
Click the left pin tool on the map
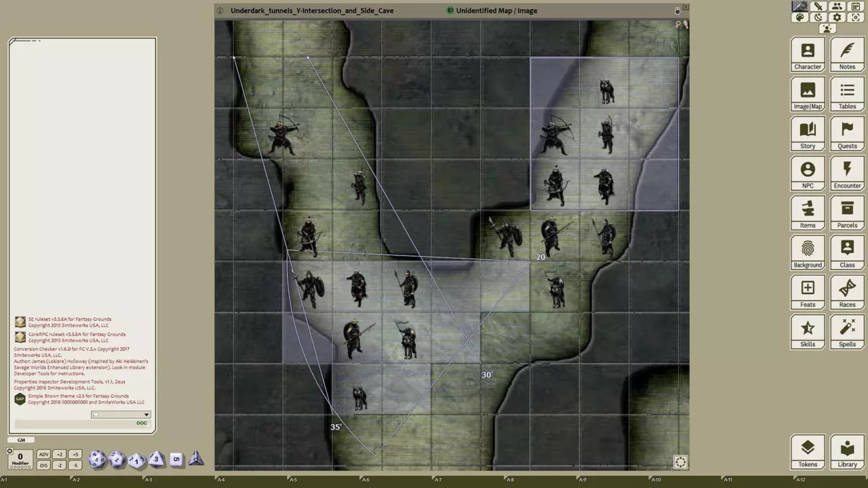[x=678, y=24]
